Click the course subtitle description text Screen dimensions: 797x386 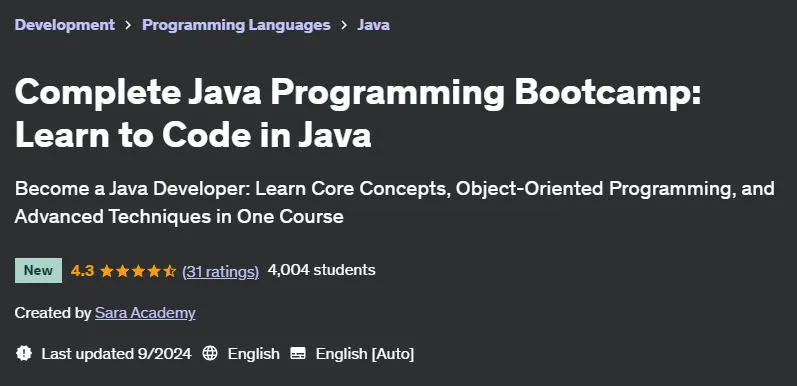[394, 202]
